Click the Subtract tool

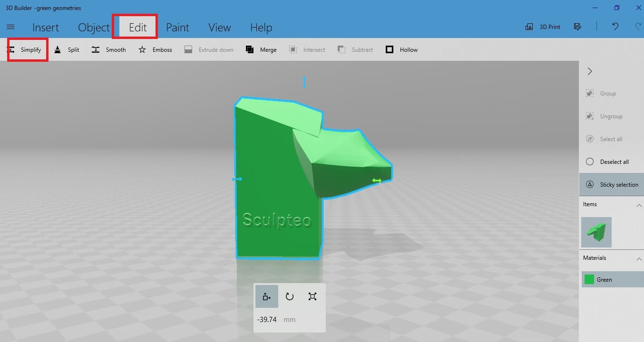click(x=355, y=50)
